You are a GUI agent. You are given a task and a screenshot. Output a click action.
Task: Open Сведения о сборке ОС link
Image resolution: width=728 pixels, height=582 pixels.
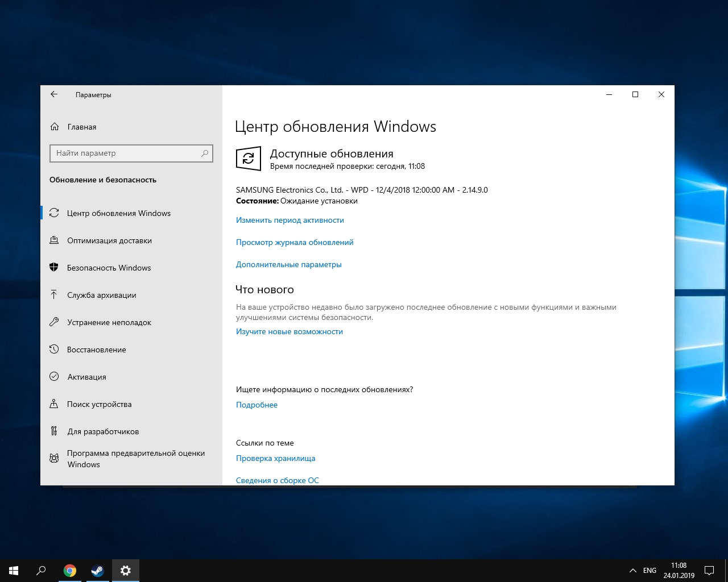pyautogui.click(x=278, y=480)
